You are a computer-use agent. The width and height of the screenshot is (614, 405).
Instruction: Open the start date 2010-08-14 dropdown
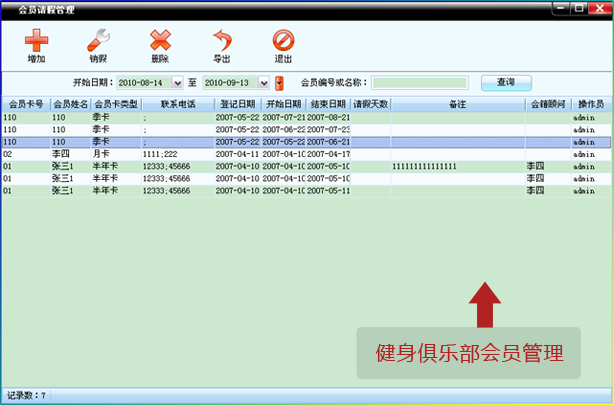[x=177, y=83]
